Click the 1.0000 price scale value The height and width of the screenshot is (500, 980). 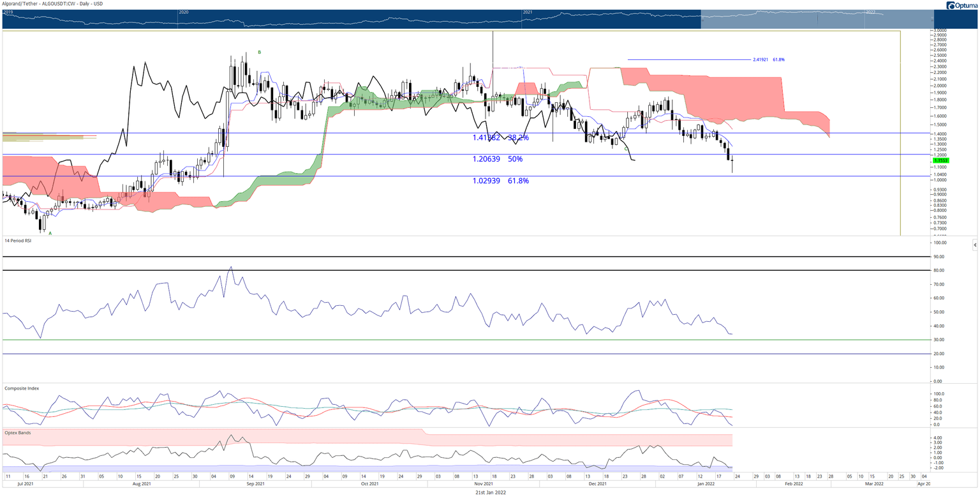(940, 180)
